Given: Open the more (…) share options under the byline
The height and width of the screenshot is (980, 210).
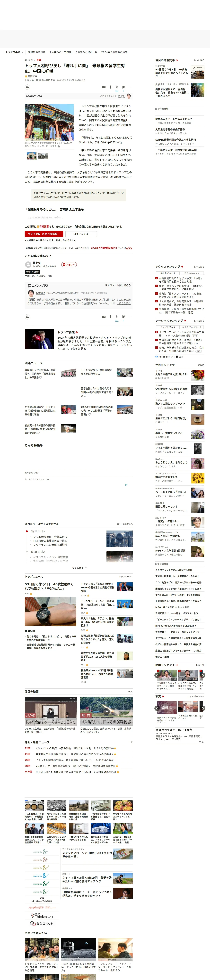Looking at the screenshot, I should 130,87.
